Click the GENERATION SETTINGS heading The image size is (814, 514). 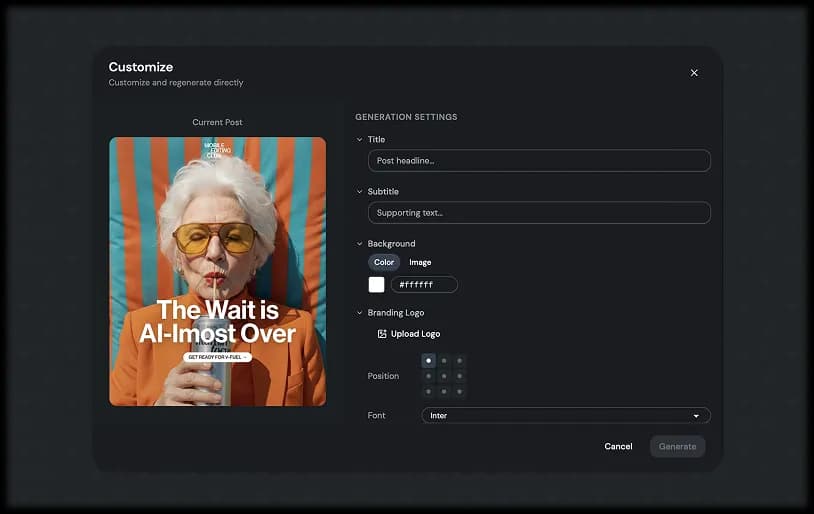(x=406, y=117)
